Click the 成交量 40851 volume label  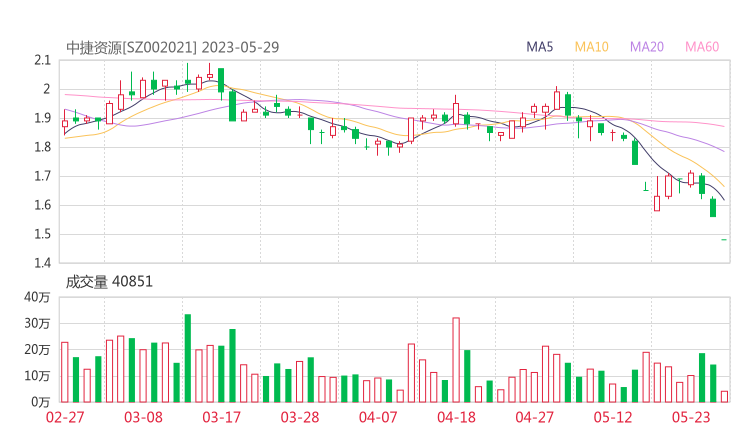pos(109,282)
